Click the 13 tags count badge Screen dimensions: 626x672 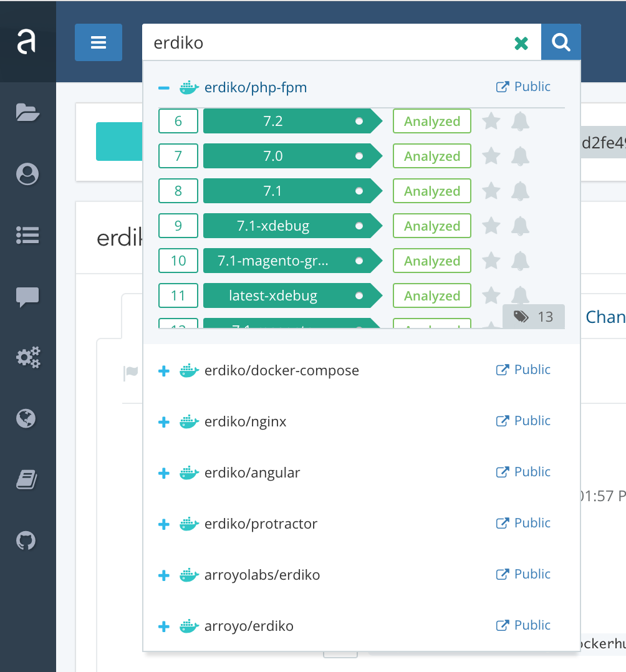pos(533,317)
